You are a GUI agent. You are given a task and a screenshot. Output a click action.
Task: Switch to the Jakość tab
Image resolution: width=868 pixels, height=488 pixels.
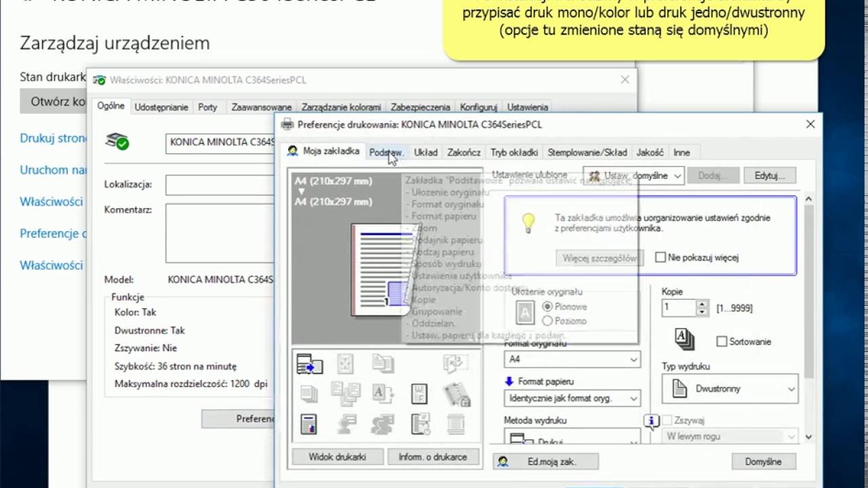click(x=650, y=152)
